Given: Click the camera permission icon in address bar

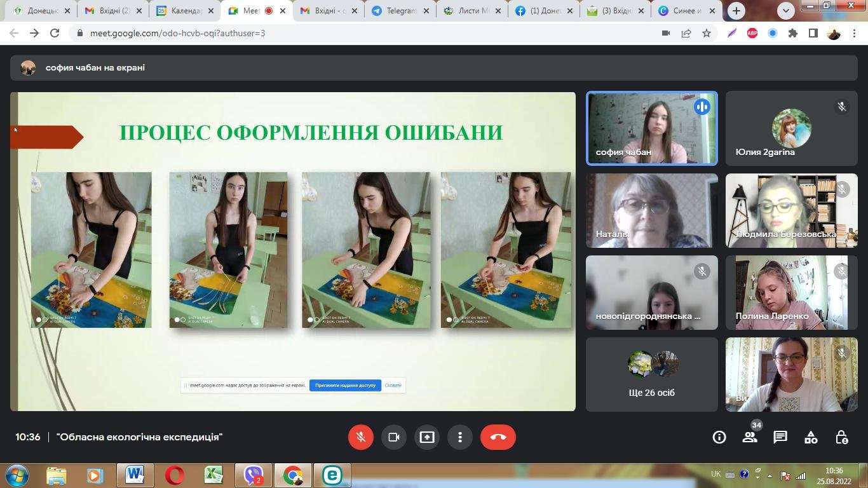Looking at the screenshot, I should pyautogui.click(x=666, y=33).
